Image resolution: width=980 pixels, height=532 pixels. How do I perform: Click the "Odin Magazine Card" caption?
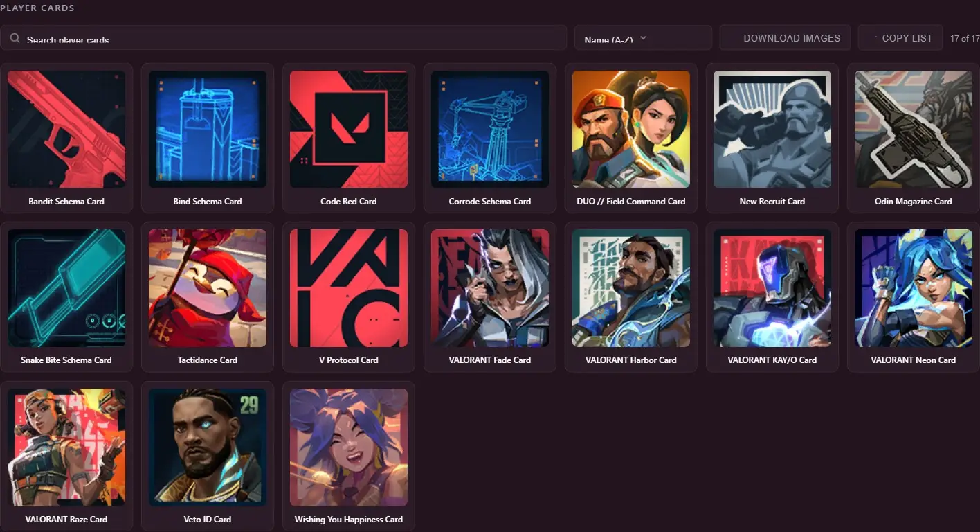[914, 202]
